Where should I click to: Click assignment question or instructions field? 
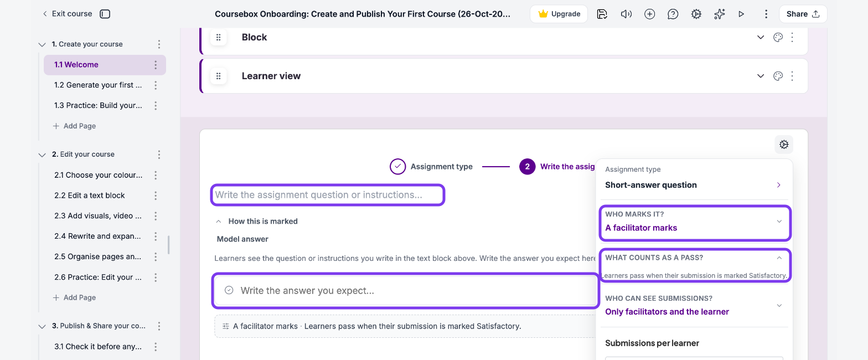click(328, 195)
